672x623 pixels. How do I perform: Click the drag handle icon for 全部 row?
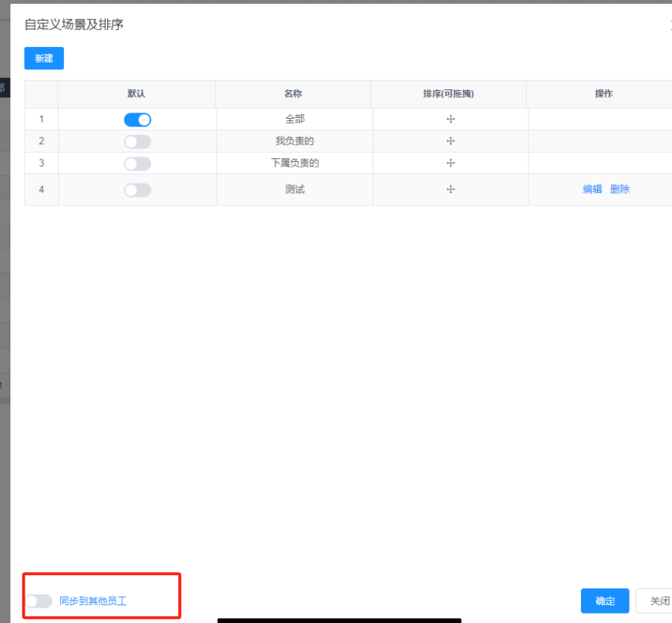(450, 119)
